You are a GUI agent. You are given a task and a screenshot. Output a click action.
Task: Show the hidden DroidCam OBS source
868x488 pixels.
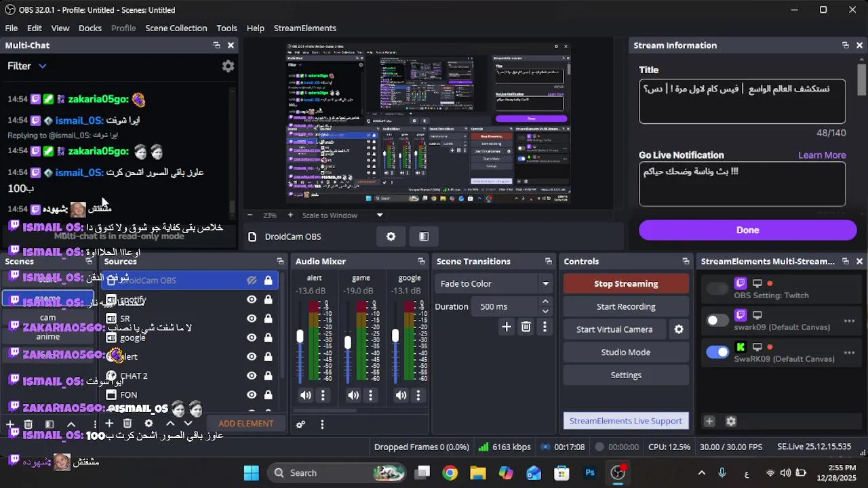(x=252, y=281)
